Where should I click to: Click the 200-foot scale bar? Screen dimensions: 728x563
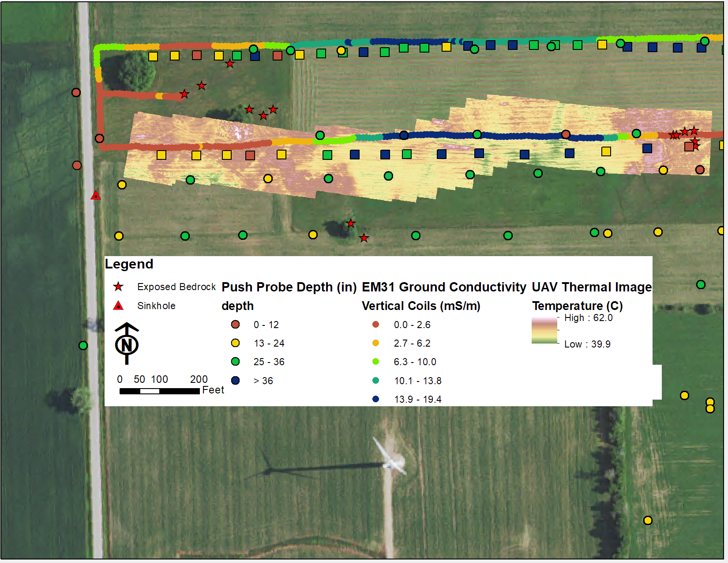[x=159, y=390]
